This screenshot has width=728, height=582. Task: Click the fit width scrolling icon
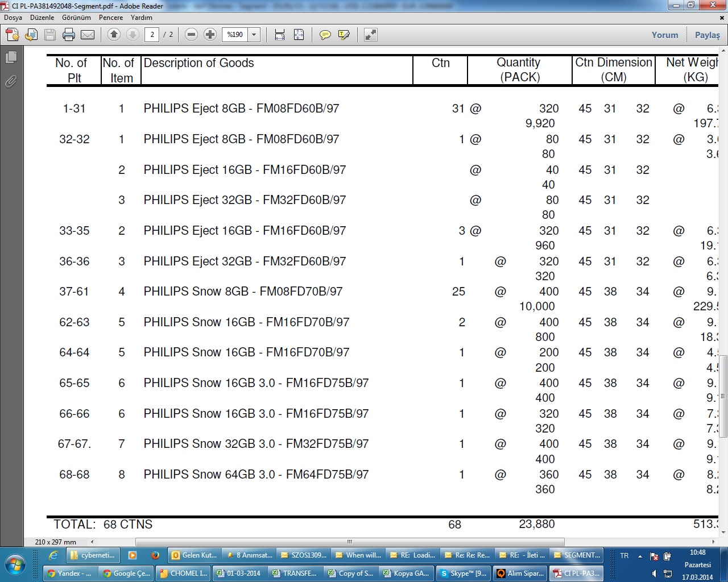(280, 35)
